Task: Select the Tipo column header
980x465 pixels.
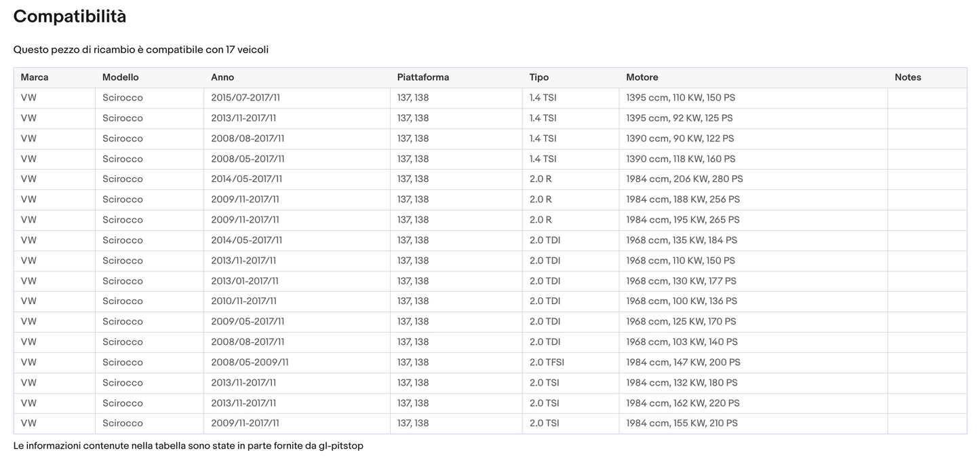Action: pos(538,77)
